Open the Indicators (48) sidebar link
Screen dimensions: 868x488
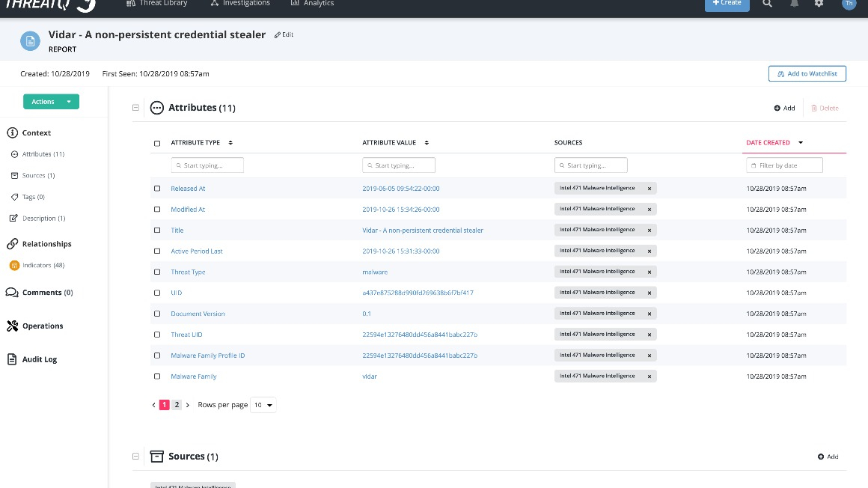(x=43, y=266)
